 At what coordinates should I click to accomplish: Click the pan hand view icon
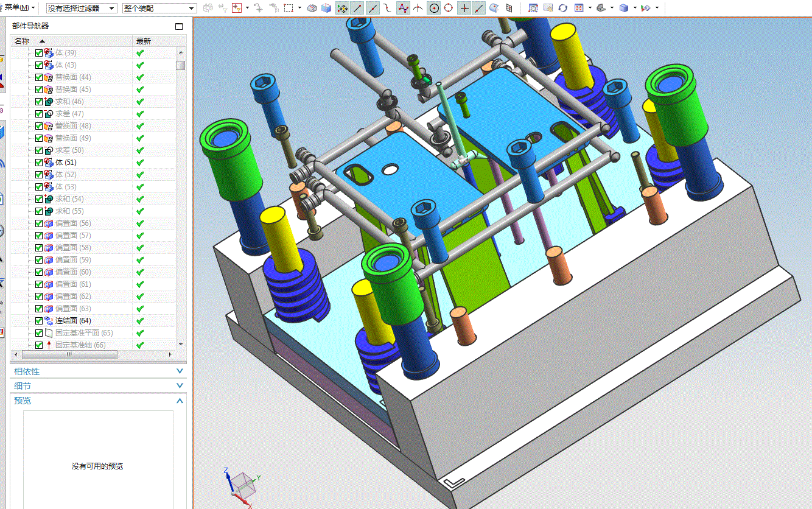pyautogui.click(x=548, y=8)
